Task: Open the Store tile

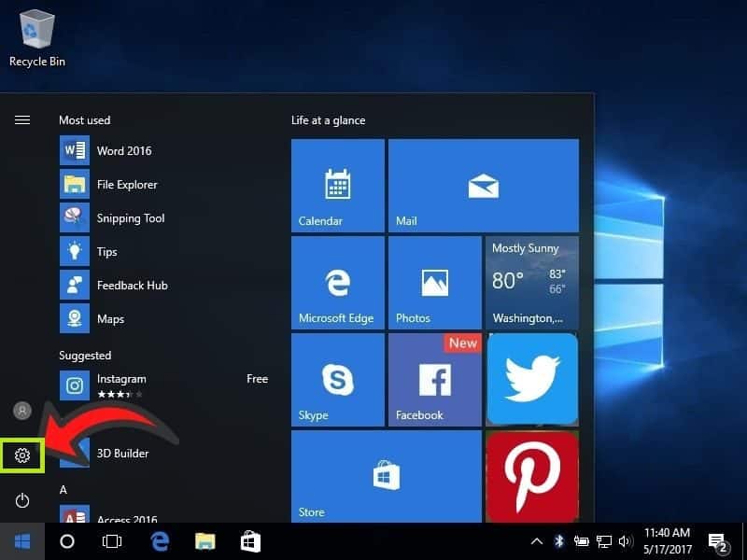Action: click(x=387, y=477)
